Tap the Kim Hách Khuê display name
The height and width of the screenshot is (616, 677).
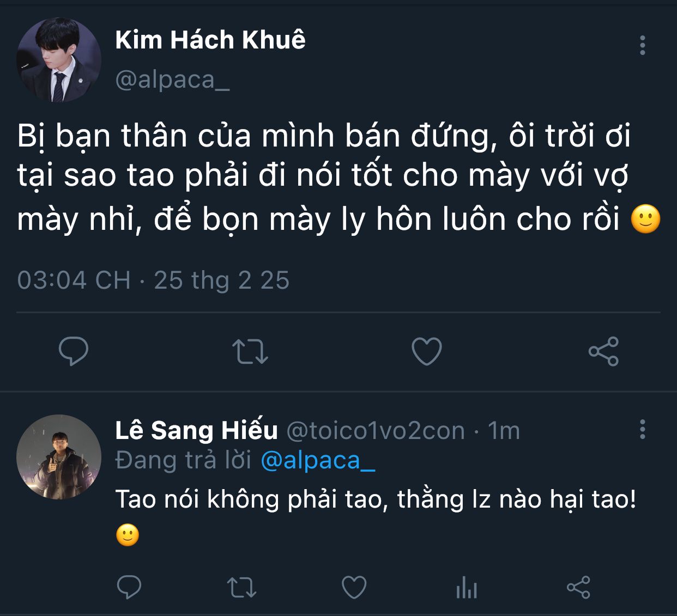[x=210, y=40]
